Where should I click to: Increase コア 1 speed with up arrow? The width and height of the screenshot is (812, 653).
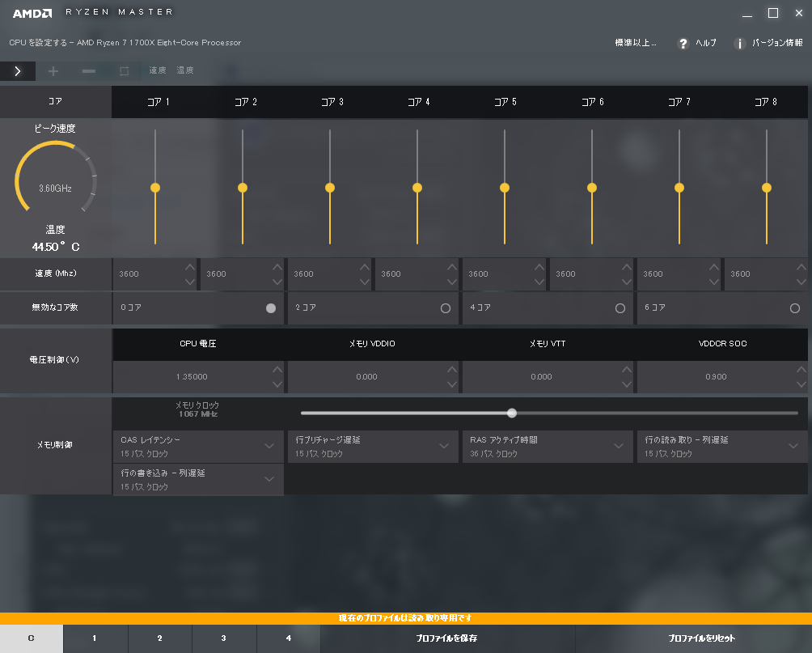(x=190, y=267)
